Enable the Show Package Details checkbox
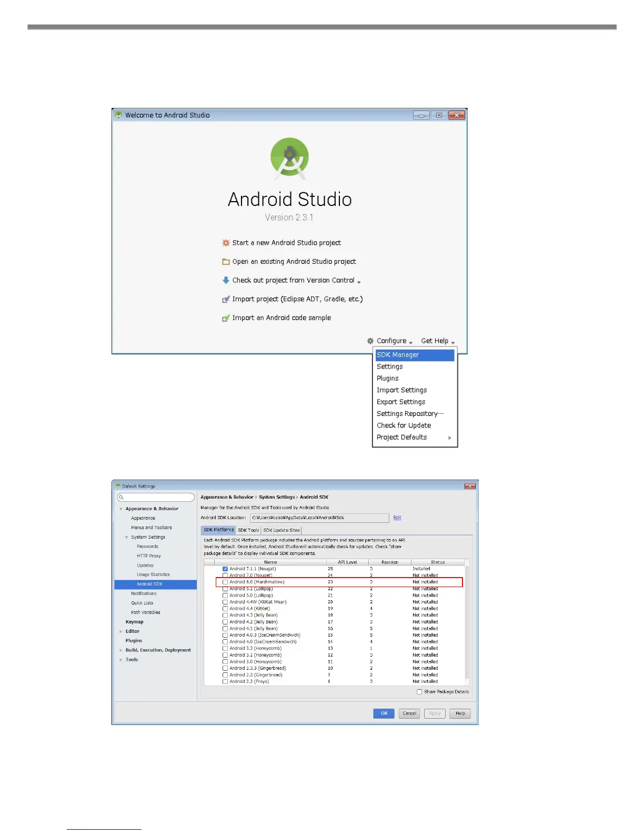Viewport: 644px width, 834px height. click(419, 692)
